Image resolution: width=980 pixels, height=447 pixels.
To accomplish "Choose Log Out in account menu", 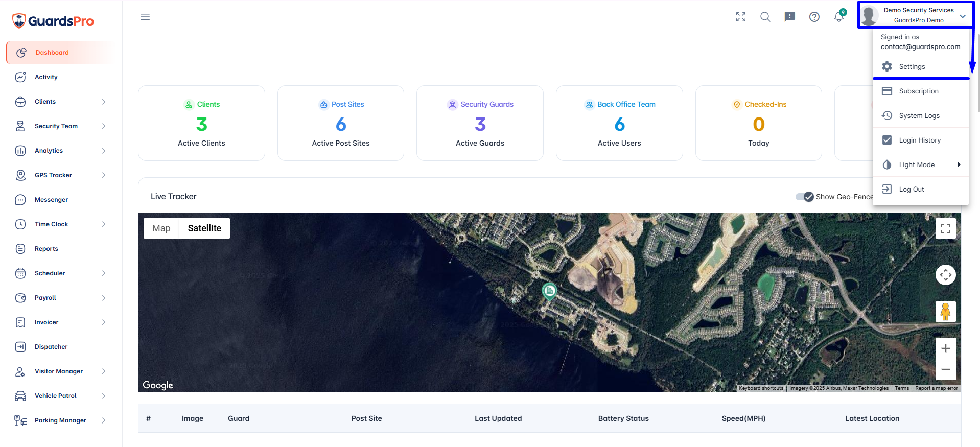I will pyautogui.click(x=921, y=189).
